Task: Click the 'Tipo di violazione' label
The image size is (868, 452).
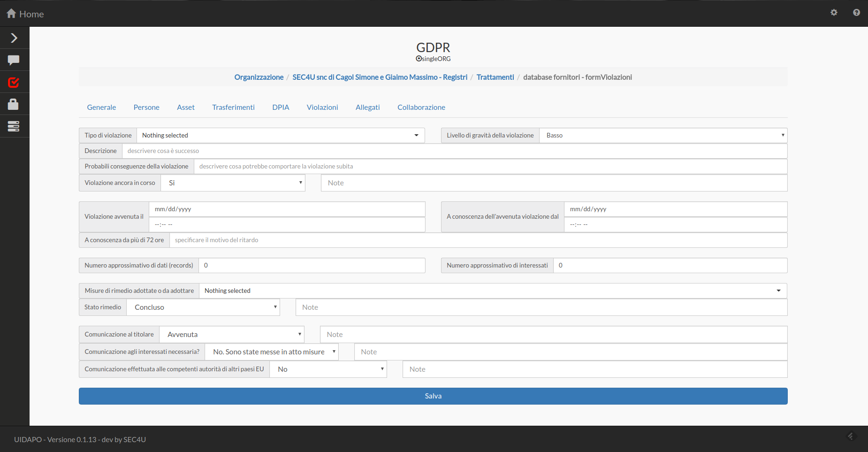Action: coord(108,136)
